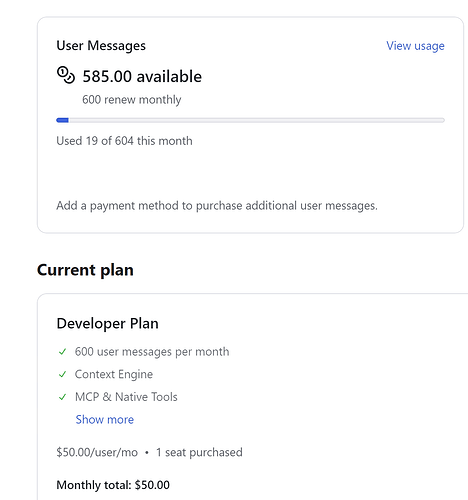Viewport: 468px width, 500px height.
Task: Select the Developer Plan title
Action: (x=107, y=323)
